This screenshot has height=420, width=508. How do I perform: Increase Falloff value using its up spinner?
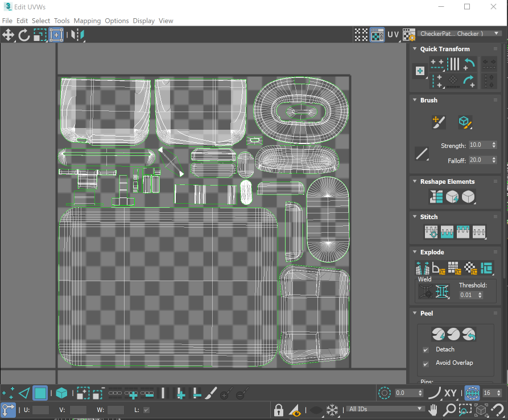click(x=494, y=158)
